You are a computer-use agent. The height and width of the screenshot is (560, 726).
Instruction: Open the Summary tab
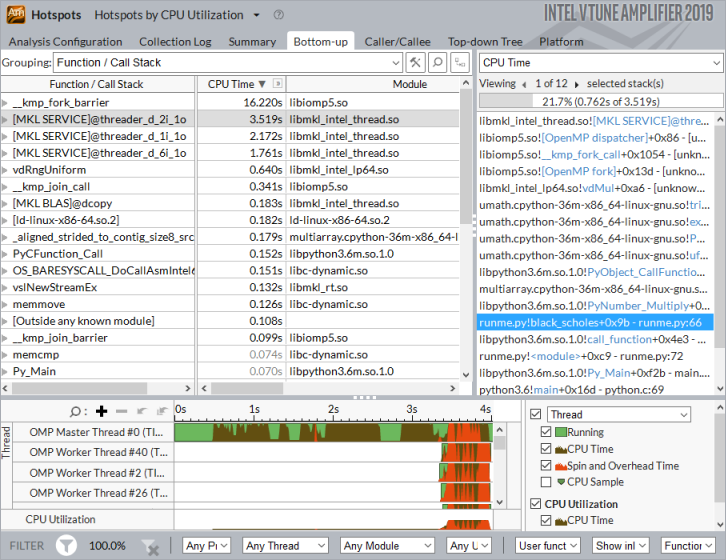pos(252,42)
